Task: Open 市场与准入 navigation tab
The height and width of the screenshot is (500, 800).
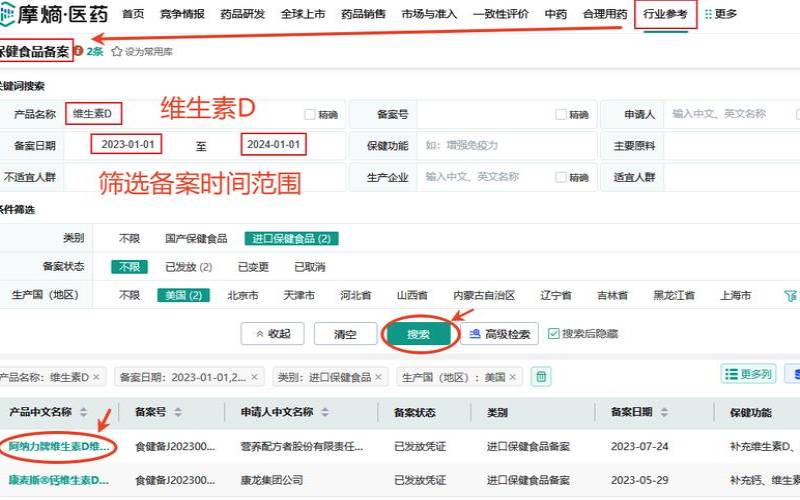Action: tap(429, 14)
